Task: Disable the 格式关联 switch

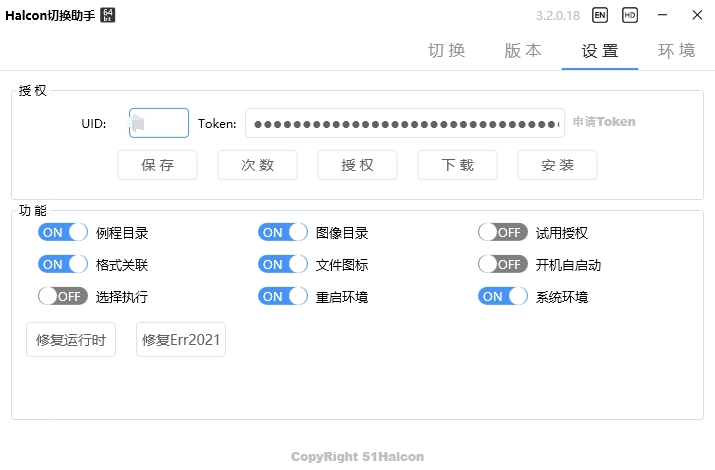Action: (x=63, y=264)
